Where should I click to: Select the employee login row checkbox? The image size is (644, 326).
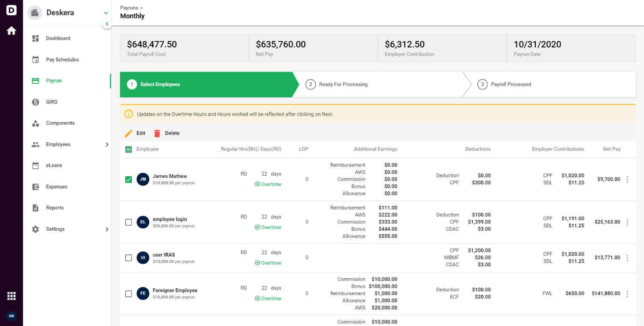(x=129, y=222)
